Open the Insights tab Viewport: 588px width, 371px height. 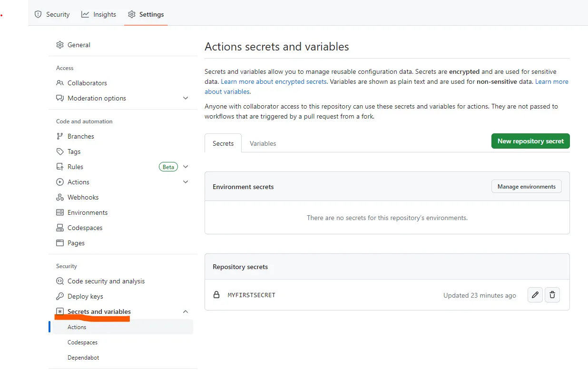(x=98, y=14)
